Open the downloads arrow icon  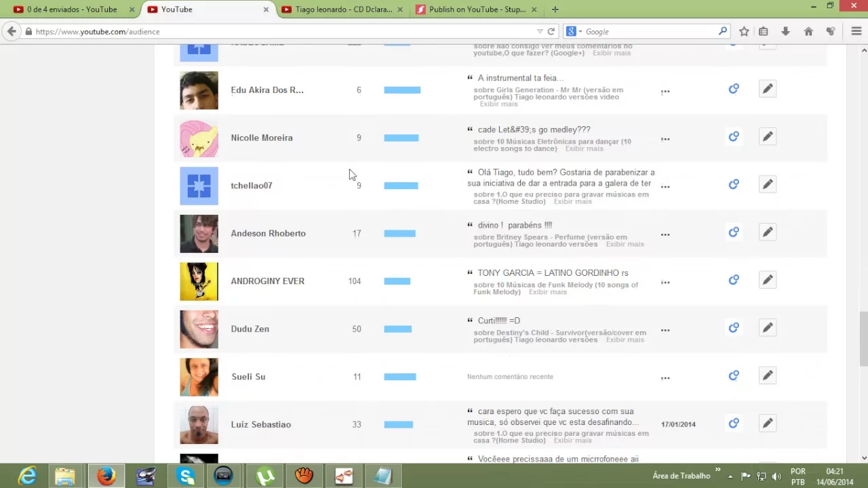click(785, 31)
